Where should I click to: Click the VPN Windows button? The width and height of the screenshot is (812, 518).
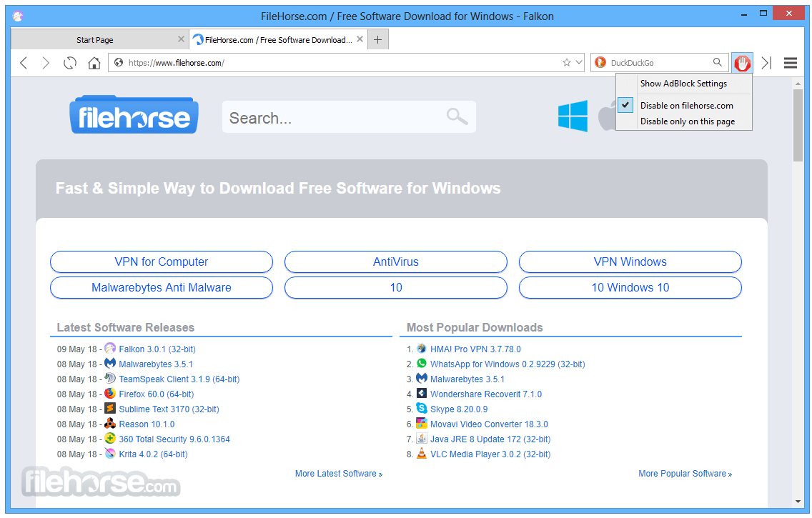(630, 262)
